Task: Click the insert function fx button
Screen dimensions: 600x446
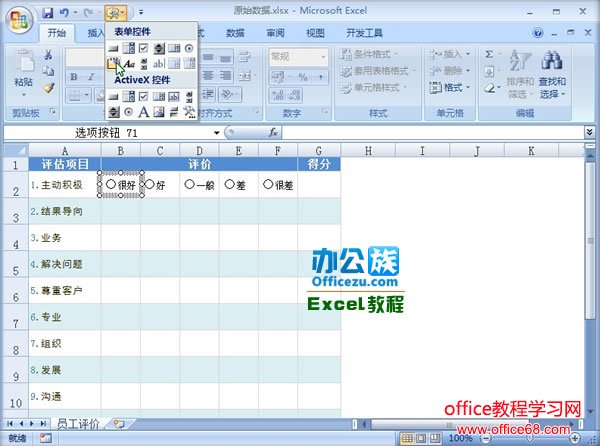Action: click(x=273, y=132)
